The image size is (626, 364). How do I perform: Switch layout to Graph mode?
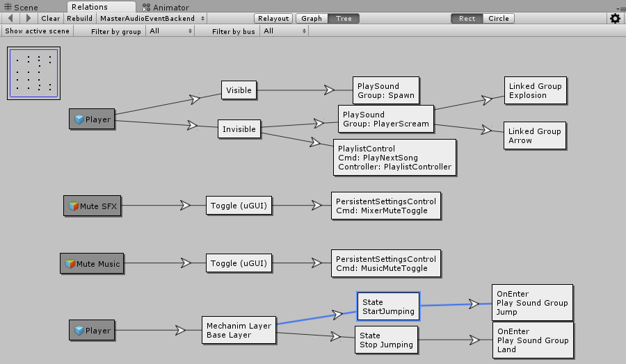[312, 19]
